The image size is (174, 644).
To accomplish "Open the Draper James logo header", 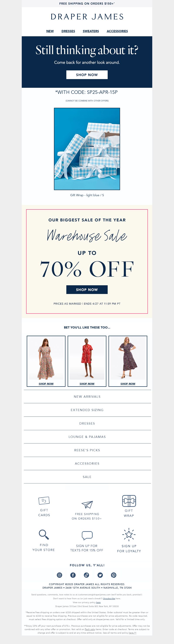I will pos(87,17).
